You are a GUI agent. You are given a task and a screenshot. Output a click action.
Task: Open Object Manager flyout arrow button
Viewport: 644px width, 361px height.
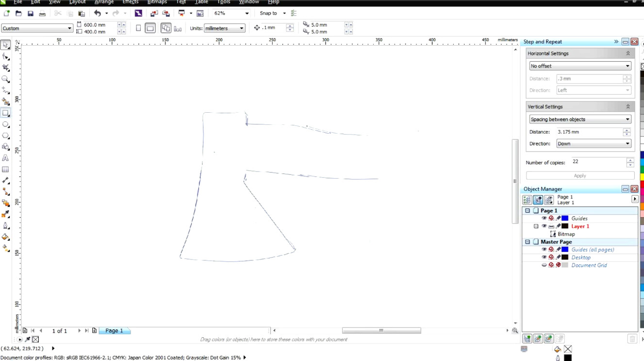pos(635,199)
